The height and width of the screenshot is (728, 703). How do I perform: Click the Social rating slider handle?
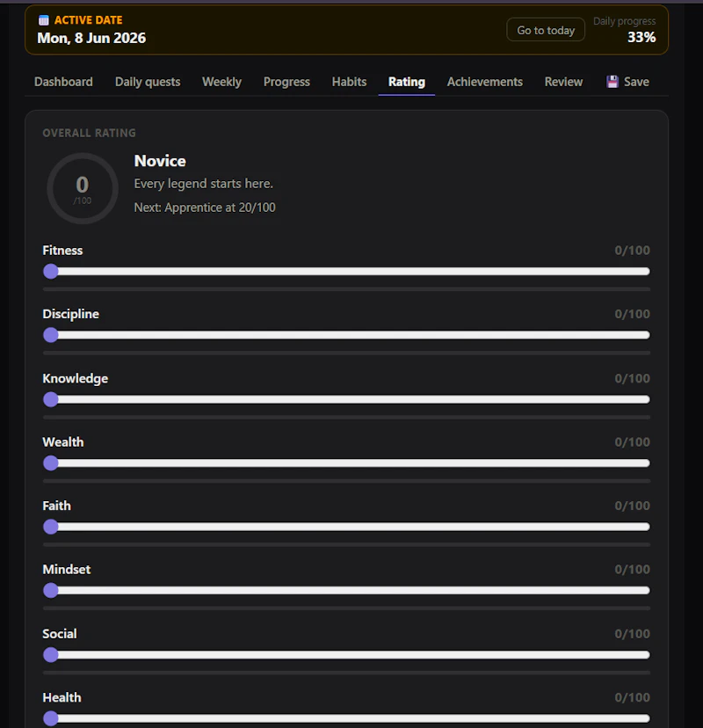click(x=51, y=655)
